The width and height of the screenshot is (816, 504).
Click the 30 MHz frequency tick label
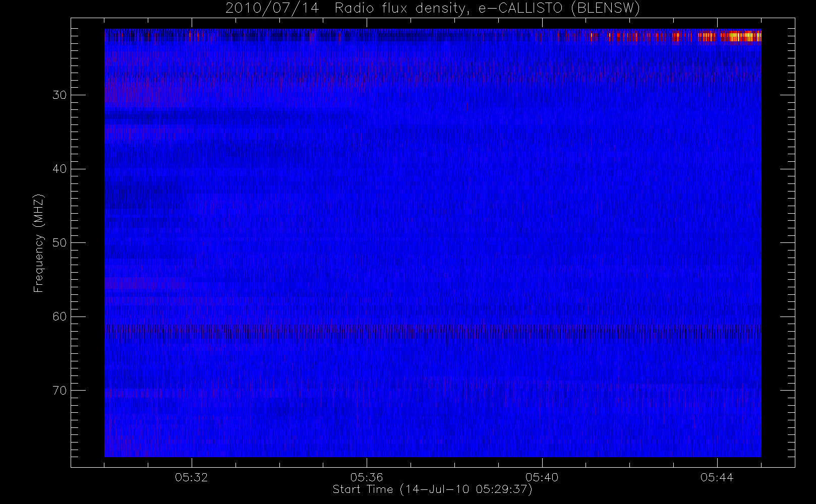point(60,95)
